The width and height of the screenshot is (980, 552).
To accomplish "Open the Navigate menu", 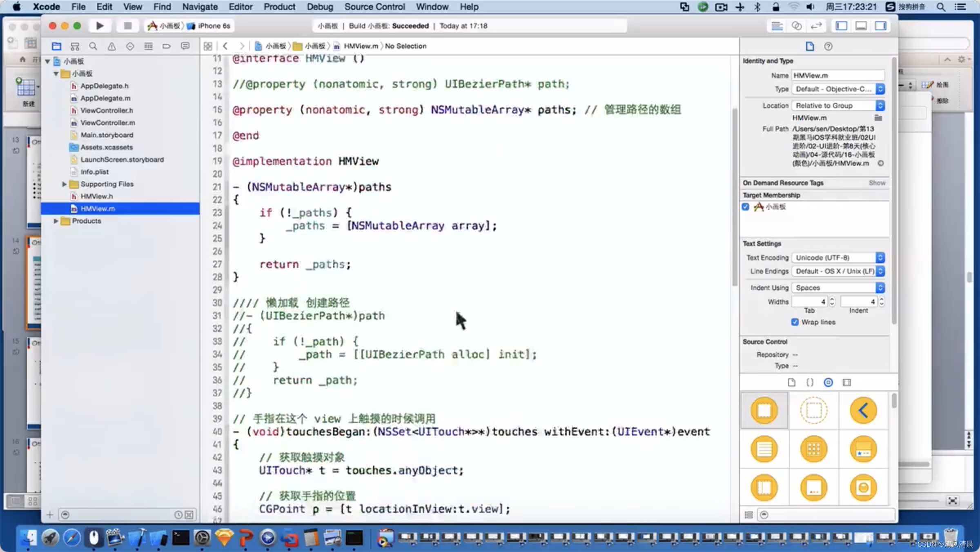I will (200, 7).
